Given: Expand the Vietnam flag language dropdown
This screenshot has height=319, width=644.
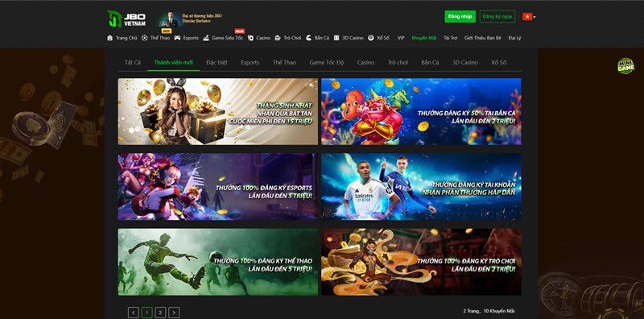Looking at the screenshot, I should click(x=529, y=16).
